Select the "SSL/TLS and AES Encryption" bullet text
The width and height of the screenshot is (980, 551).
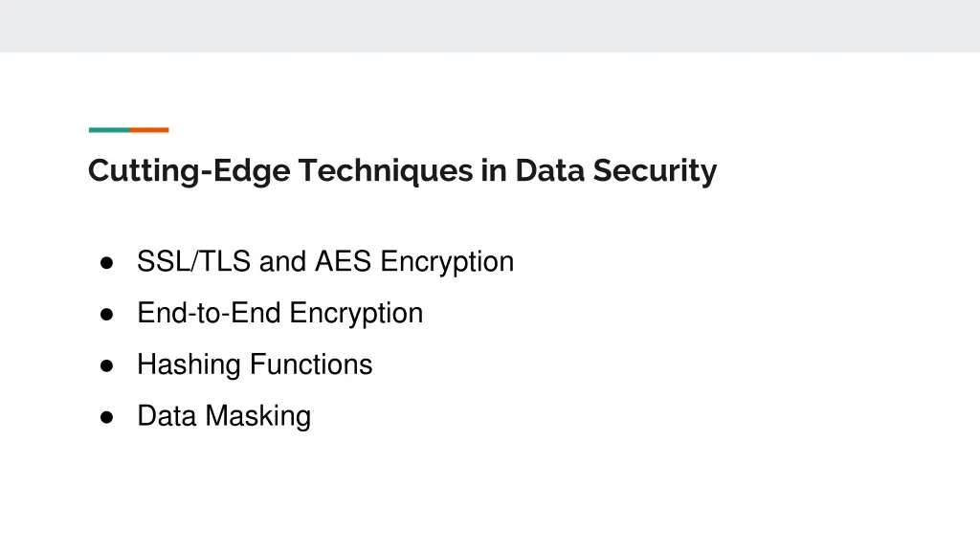[x=325, y=261]
